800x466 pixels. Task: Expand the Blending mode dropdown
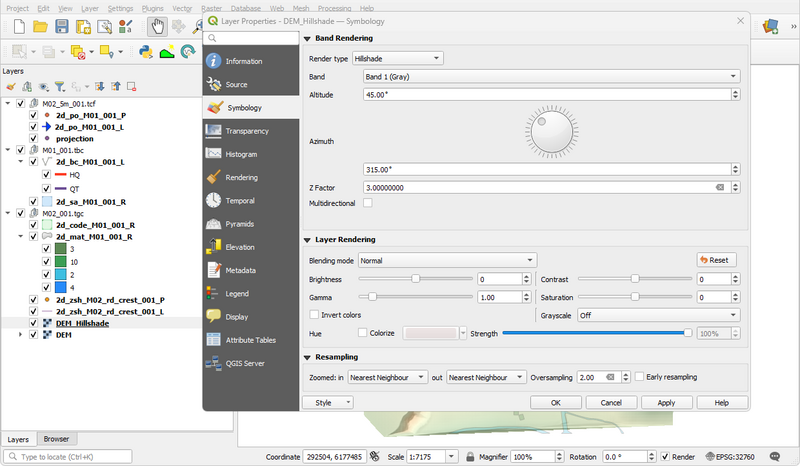coord(447,260)
